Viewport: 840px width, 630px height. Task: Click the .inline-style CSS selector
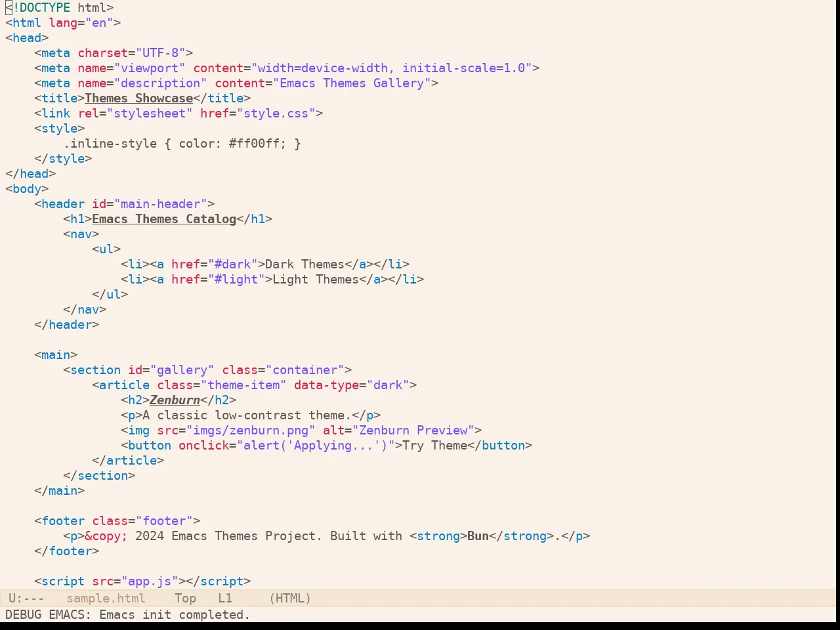tap(110, 144)
